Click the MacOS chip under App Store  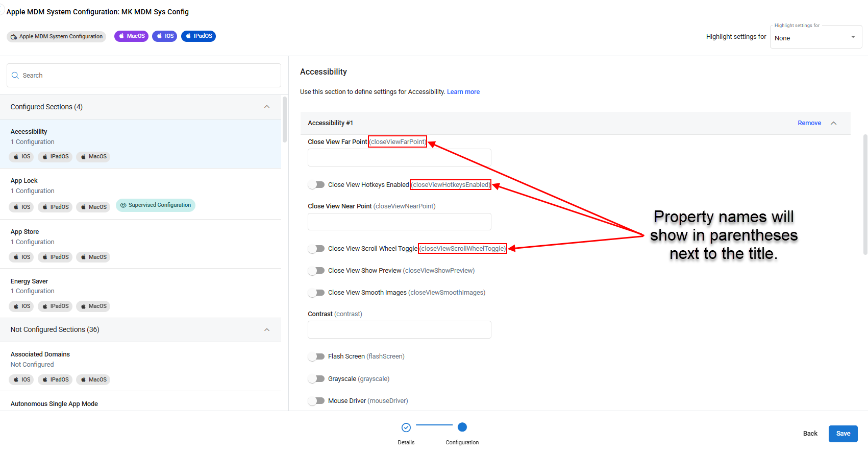tap(93, 257)
